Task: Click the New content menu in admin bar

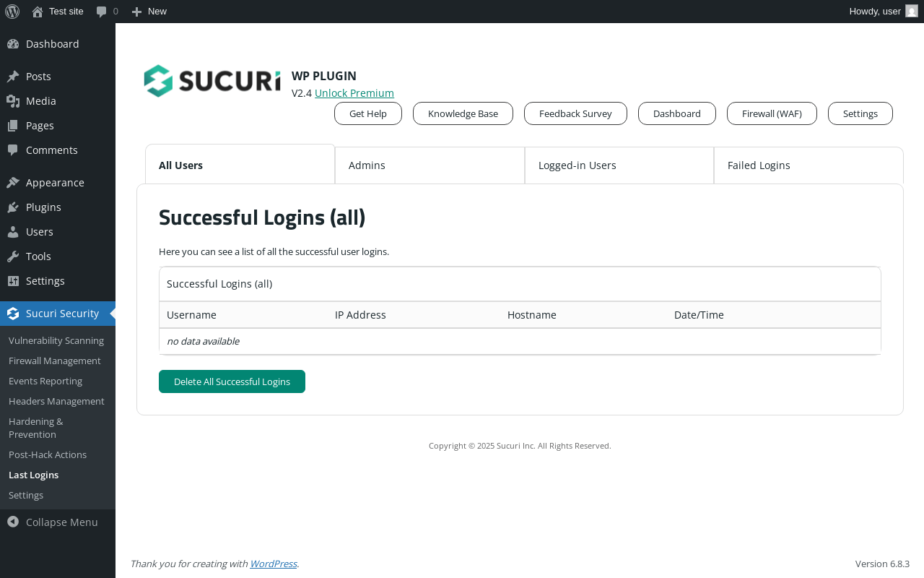Action: pos(149,12)
